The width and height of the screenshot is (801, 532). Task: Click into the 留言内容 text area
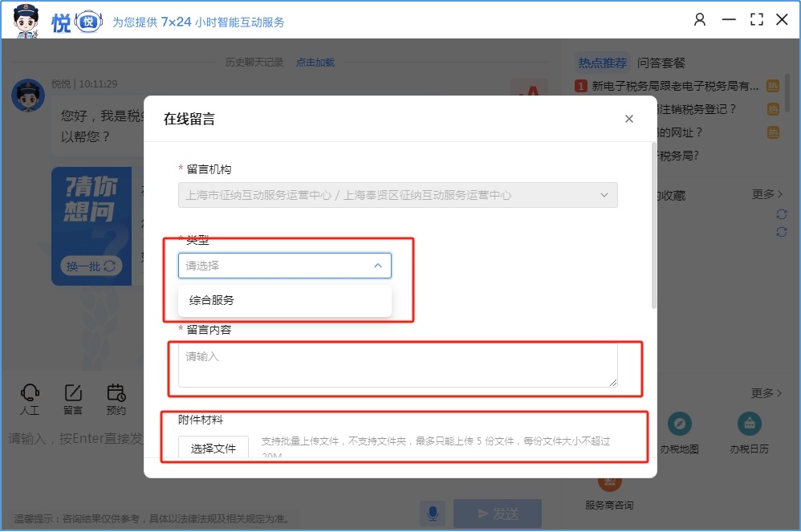[397, 365]
